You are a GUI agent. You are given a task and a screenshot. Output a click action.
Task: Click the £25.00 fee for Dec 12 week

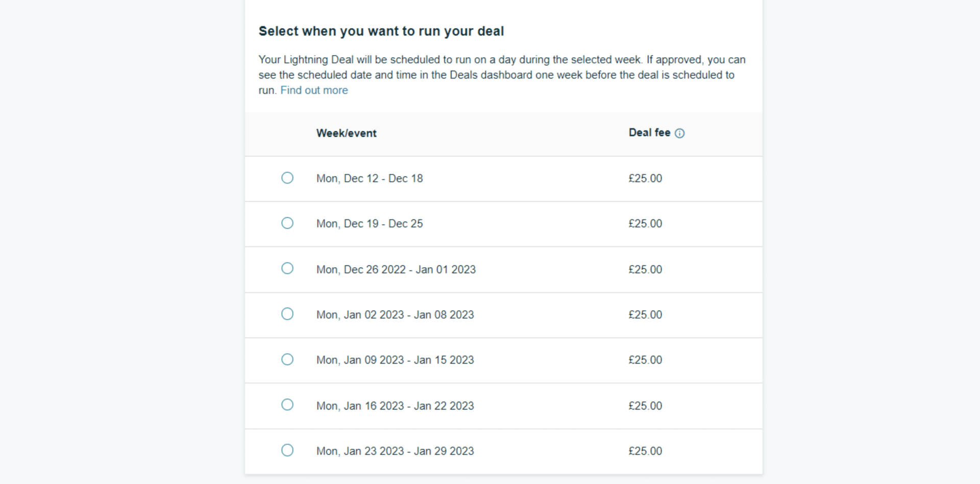645,179
